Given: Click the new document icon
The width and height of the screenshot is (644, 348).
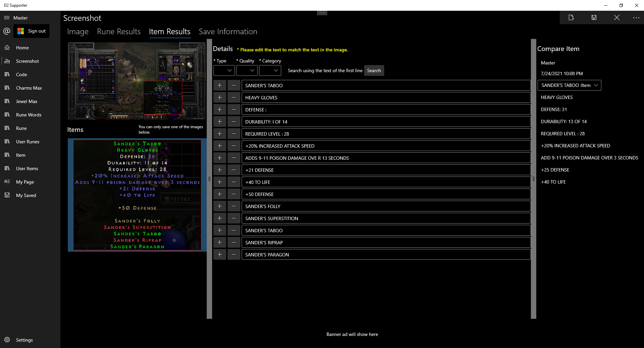Looking at the screenshot, I should coord(571,17).
